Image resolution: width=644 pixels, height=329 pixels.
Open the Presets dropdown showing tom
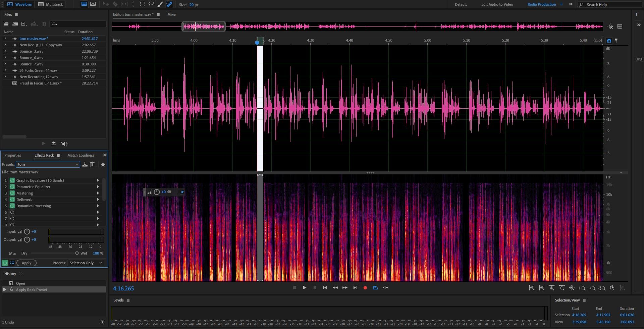[48, 164]
